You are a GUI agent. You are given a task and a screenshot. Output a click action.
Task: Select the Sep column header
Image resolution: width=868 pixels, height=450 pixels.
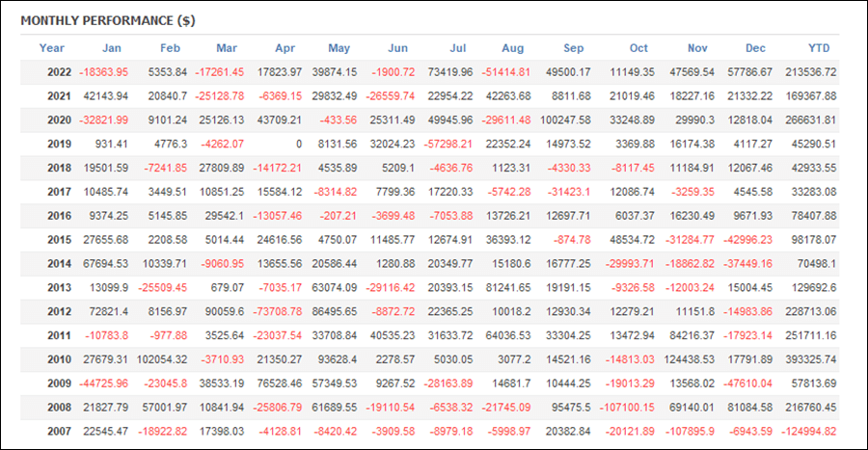(x=573, y=48)
